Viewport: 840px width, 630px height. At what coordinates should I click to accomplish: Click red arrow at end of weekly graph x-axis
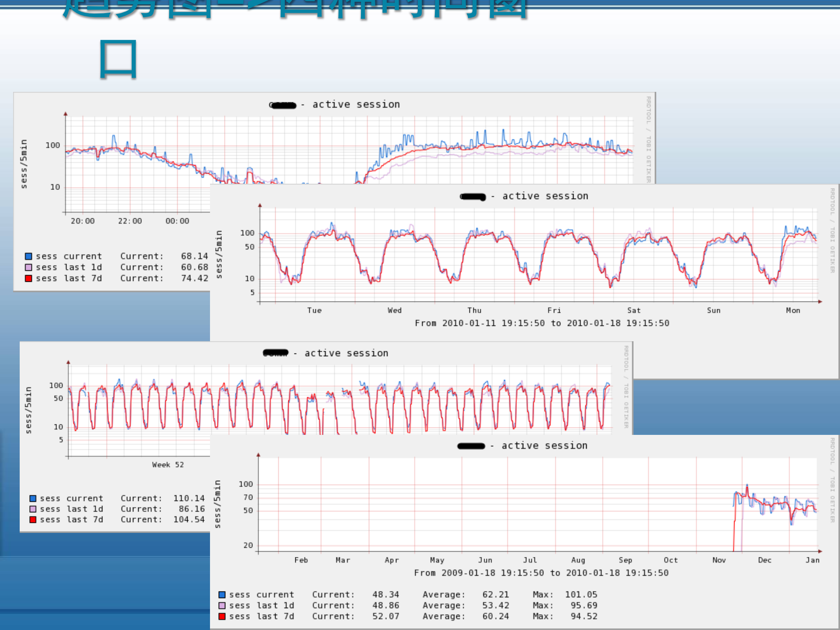pyautogui.click(x=820, y=301)
